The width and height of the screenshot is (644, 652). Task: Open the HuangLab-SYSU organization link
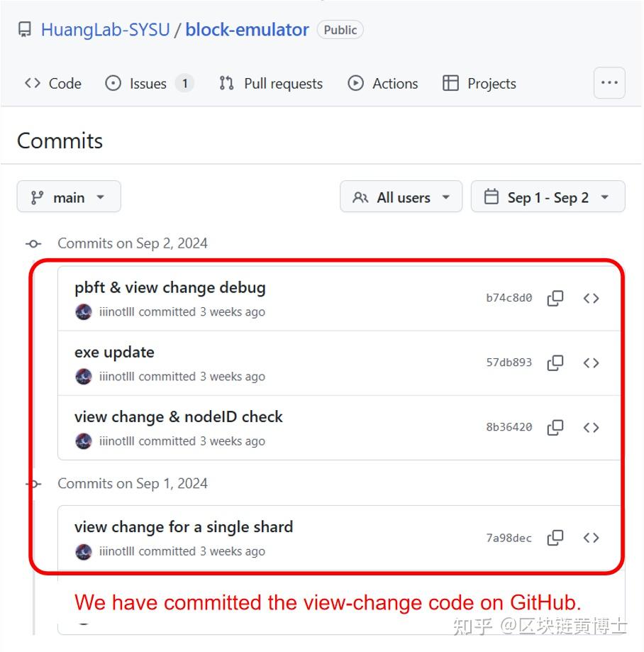[105, 30]
